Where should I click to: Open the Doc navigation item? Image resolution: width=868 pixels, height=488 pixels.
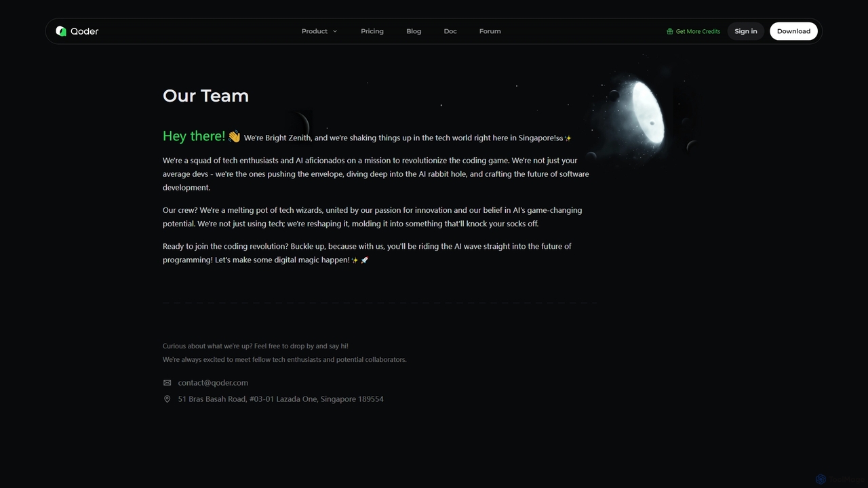pyautogui.click(x=450, y=31)
